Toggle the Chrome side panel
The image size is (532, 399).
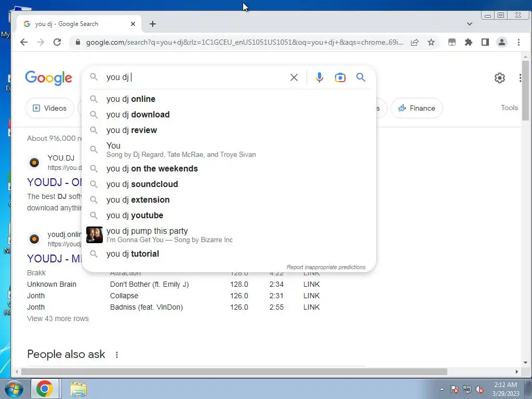click(x=485, y=42)
